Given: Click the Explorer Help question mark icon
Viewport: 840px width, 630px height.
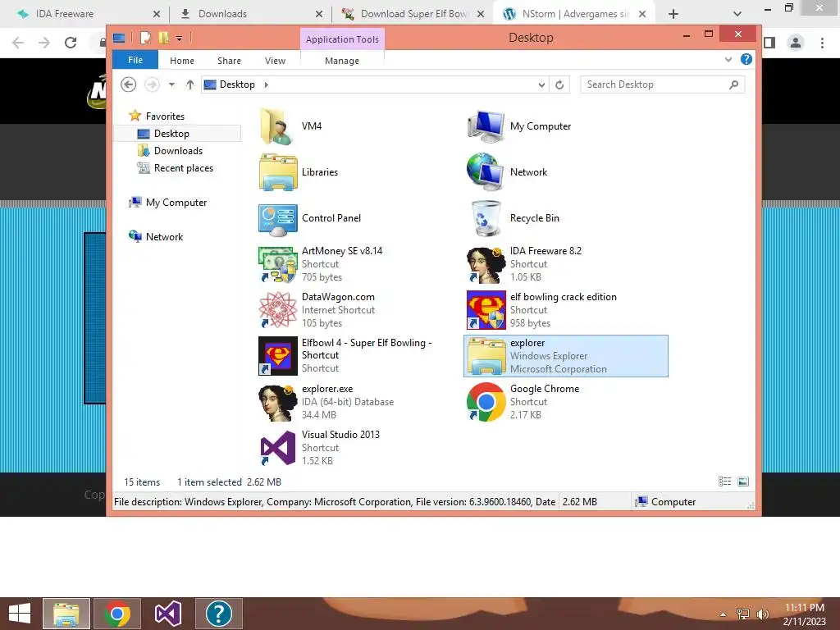Looking at the screenshot, I should [x=746, y=59].
